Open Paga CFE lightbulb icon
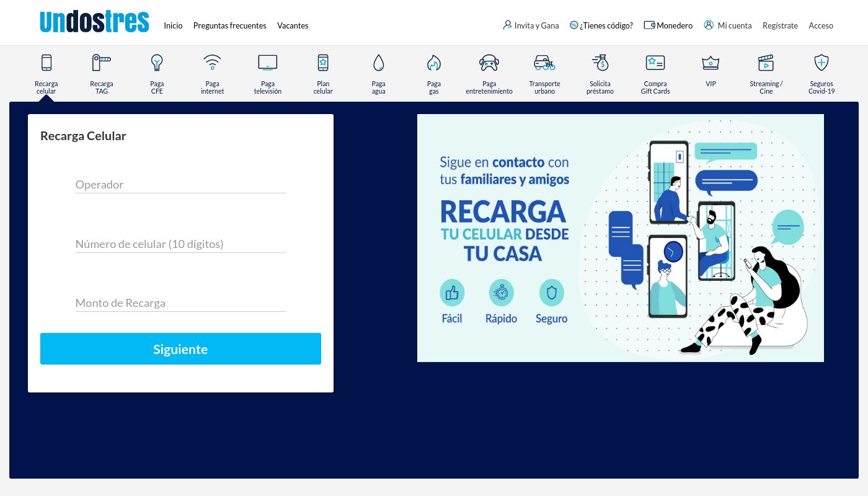 pos(157,63)
